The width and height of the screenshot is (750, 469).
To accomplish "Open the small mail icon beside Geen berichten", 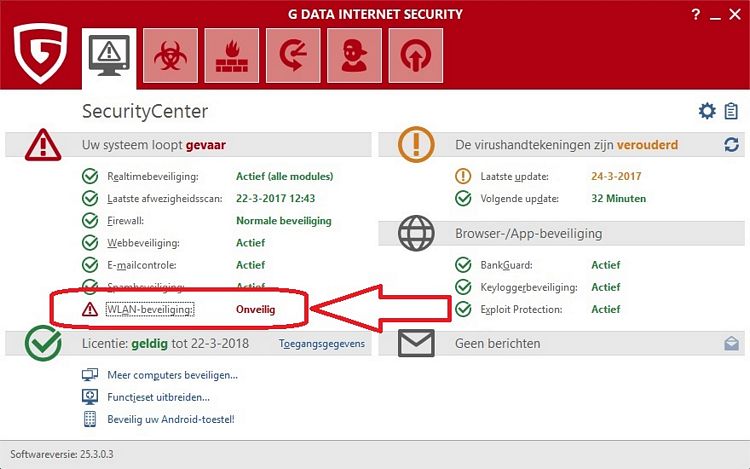I will pos(731,343).
